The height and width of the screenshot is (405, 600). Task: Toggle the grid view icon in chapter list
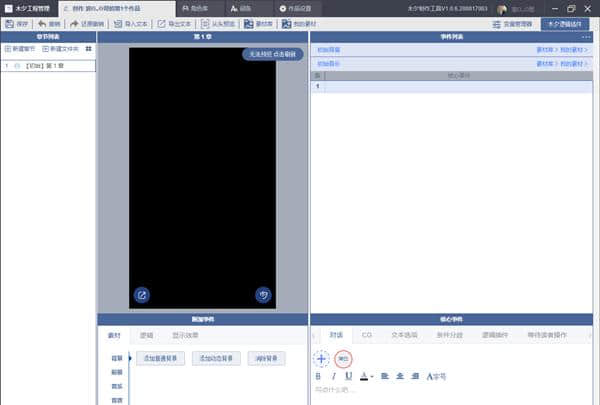tap(89, 49)
